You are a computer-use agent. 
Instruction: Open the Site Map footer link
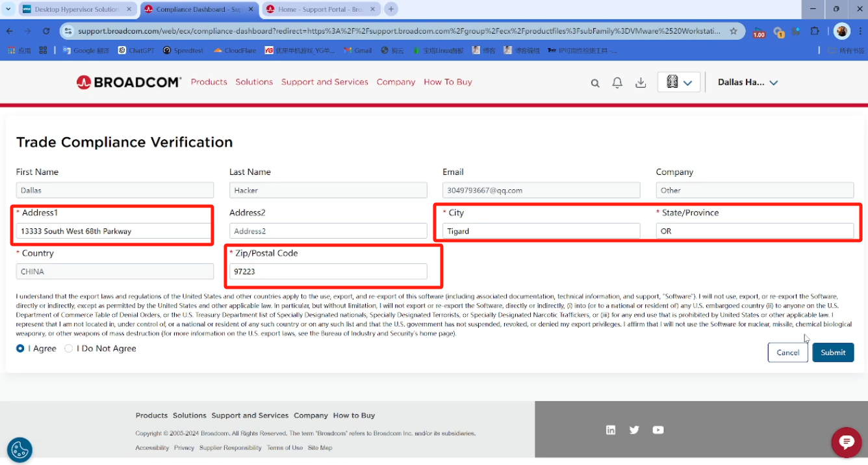click(x=320, y=447)
